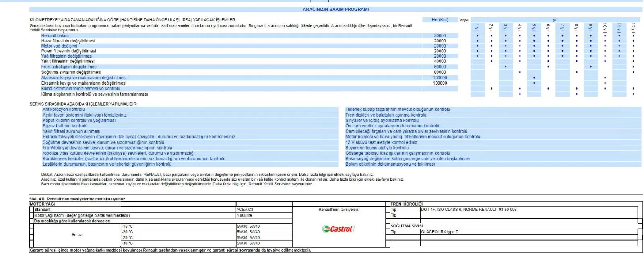The image size is (644, 254).
Task: Click the 'Her(Km)' column header
Action: point(440,20)
